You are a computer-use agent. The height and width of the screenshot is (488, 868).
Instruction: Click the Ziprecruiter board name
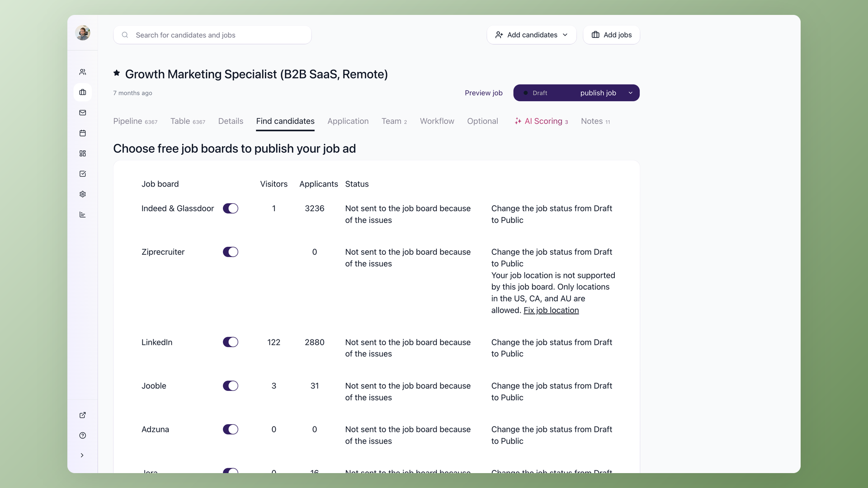point(163,252)
